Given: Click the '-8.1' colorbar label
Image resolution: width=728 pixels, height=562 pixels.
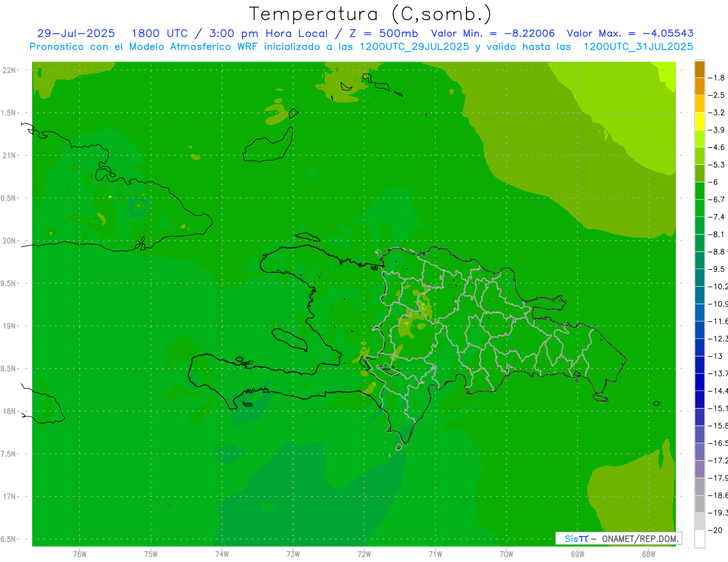Looking at the screenshot, I should (716, 234).
